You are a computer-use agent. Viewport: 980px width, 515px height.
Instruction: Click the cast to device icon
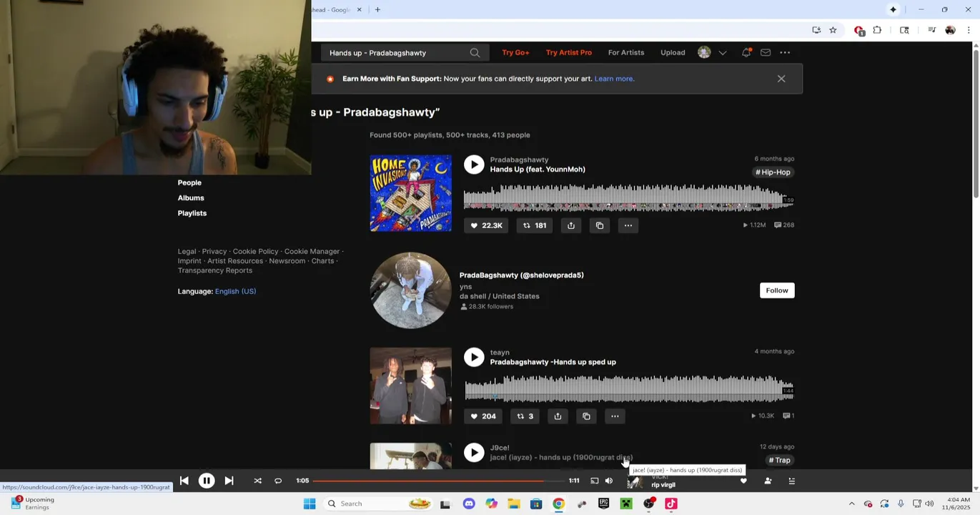point(594,481)
